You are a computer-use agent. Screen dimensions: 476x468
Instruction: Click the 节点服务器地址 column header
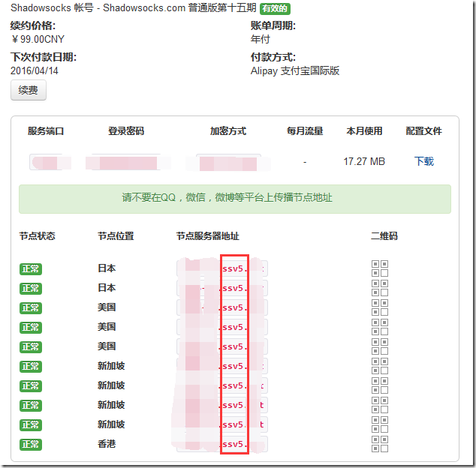pyautogui.click(x=208, y=235)
